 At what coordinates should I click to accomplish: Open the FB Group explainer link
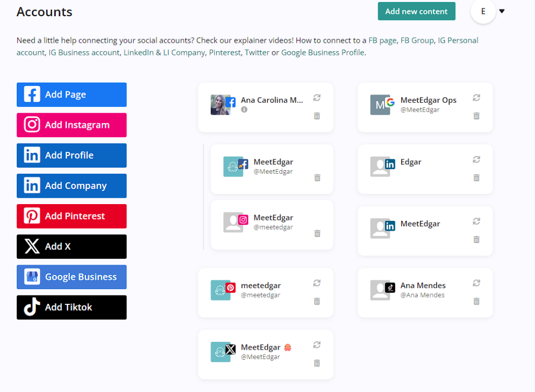coord(417,41)
